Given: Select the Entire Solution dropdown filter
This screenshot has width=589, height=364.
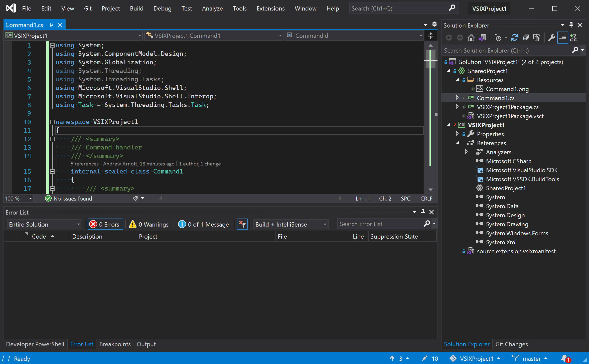Looking at the screenshot, I should point(42,224).
